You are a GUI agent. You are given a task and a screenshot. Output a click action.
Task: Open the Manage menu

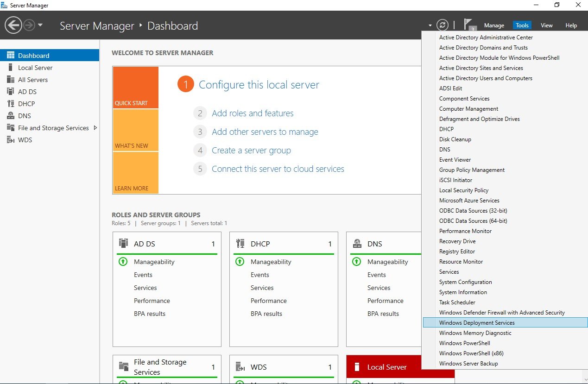tap(494, 25)
